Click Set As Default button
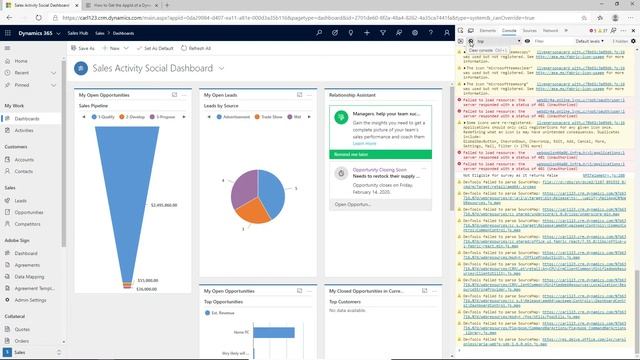Screen dimensions: 640x360 [x=155, y=48]
